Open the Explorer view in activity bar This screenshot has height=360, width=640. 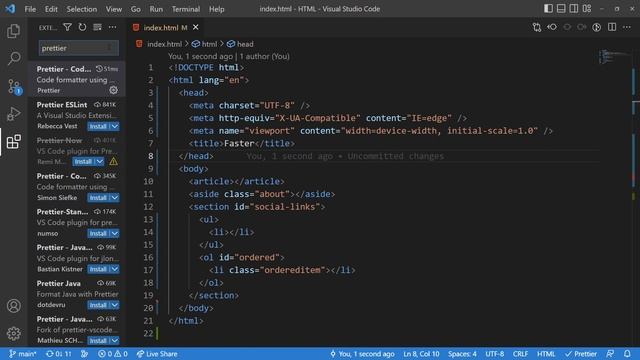[13, 31]
